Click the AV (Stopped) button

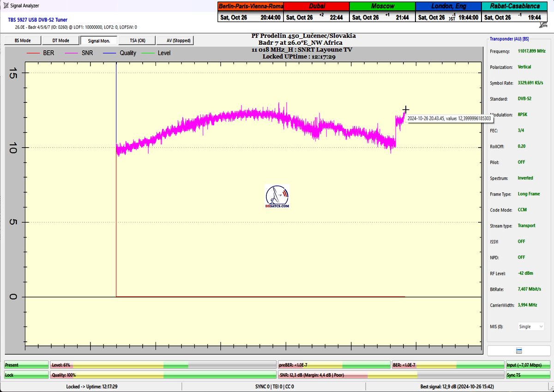pyautogui.click(x=175, y=41)
